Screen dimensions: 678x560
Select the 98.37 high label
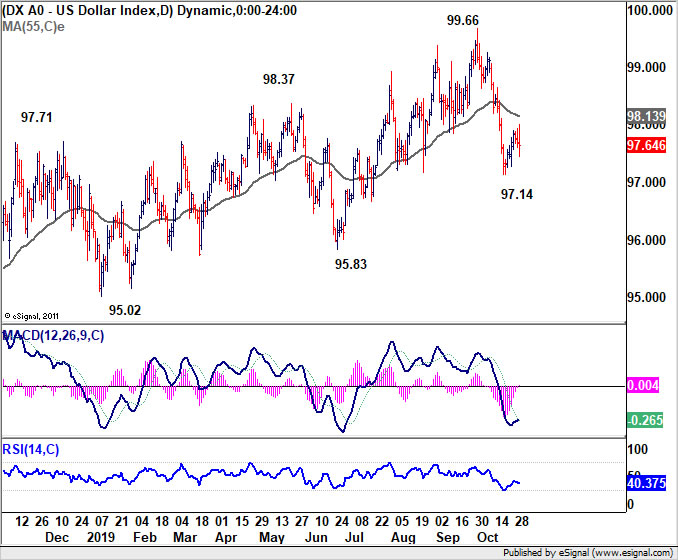(279, 79)
